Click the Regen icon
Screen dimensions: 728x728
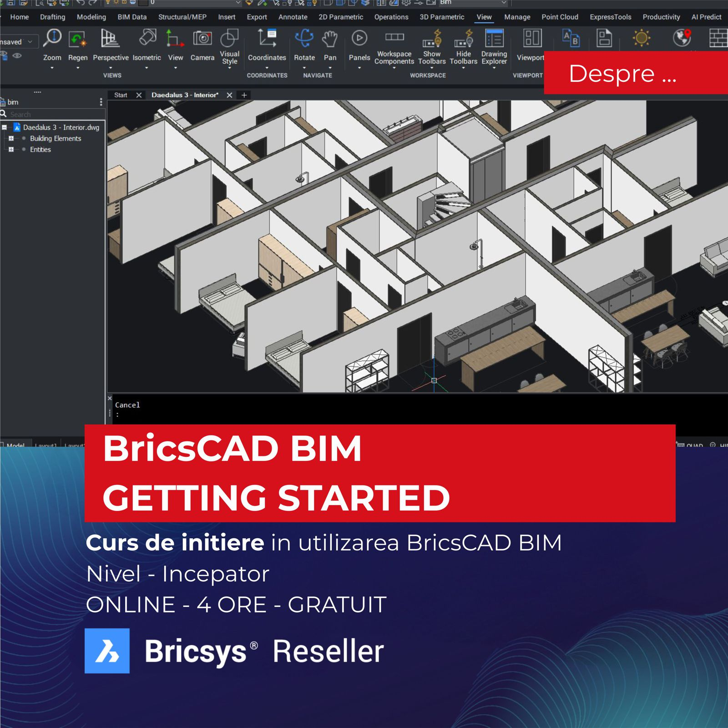(x=78, y=40)
